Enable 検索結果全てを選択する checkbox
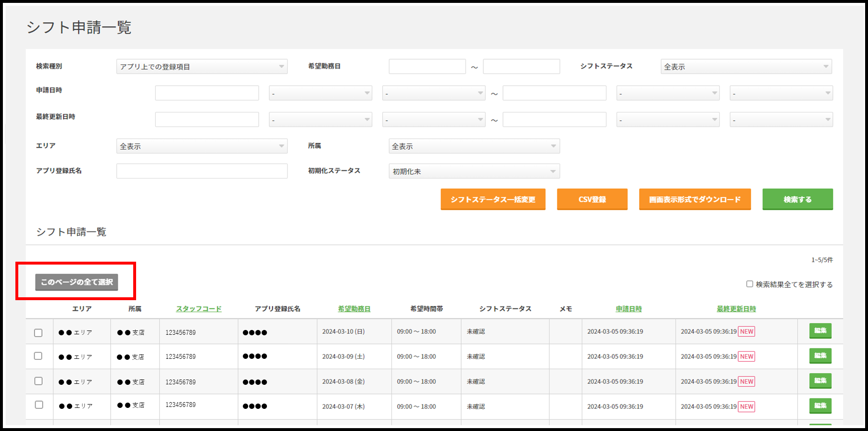The image size is (868, 431). 749,284
